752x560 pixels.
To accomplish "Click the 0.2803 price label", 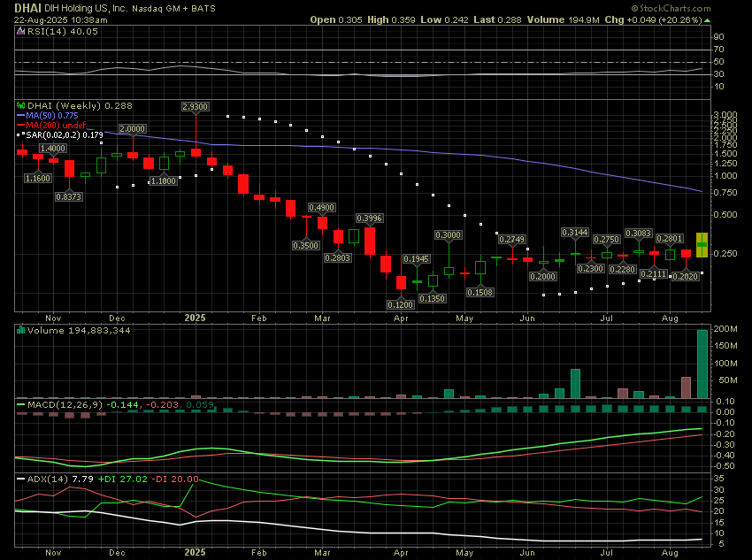I will (x=338, y=258).
